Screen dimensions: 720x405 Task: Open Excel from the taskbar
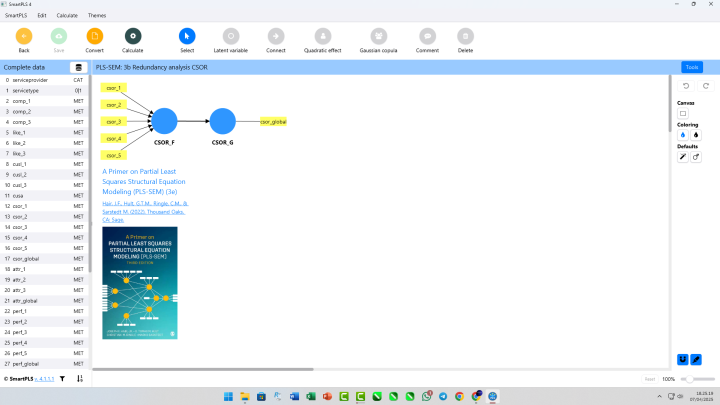(311, 396)
